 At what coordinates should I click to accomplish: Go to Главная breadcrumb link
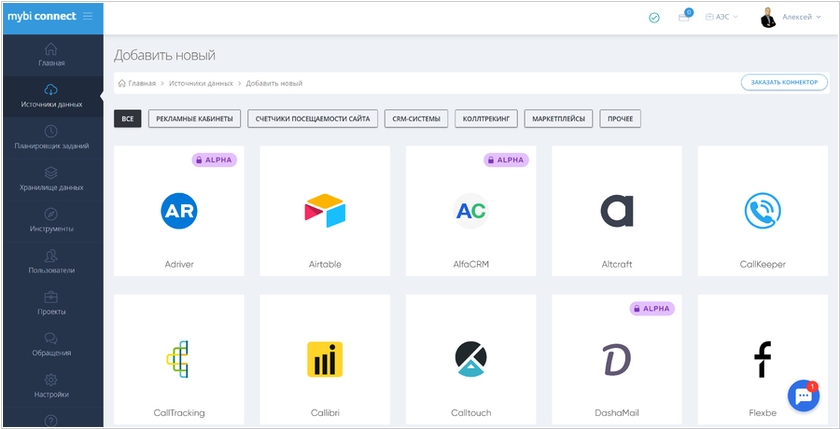point(142,84)
